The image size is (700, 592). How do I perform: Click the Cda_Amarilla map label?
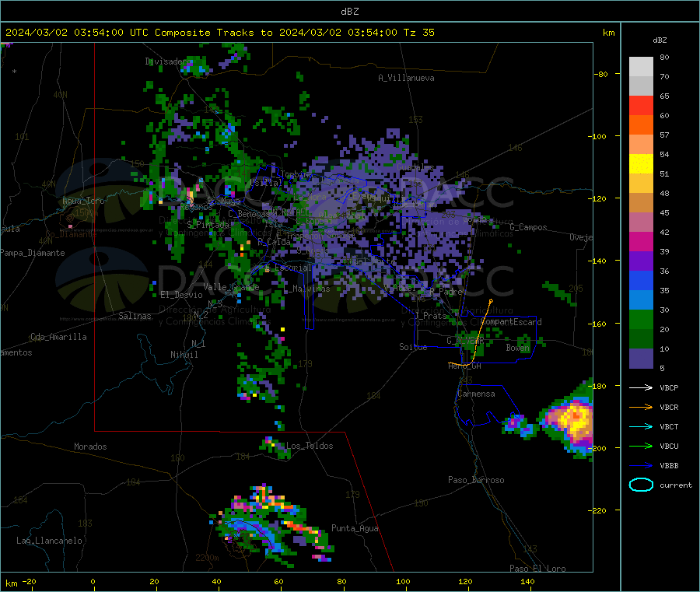58,337
